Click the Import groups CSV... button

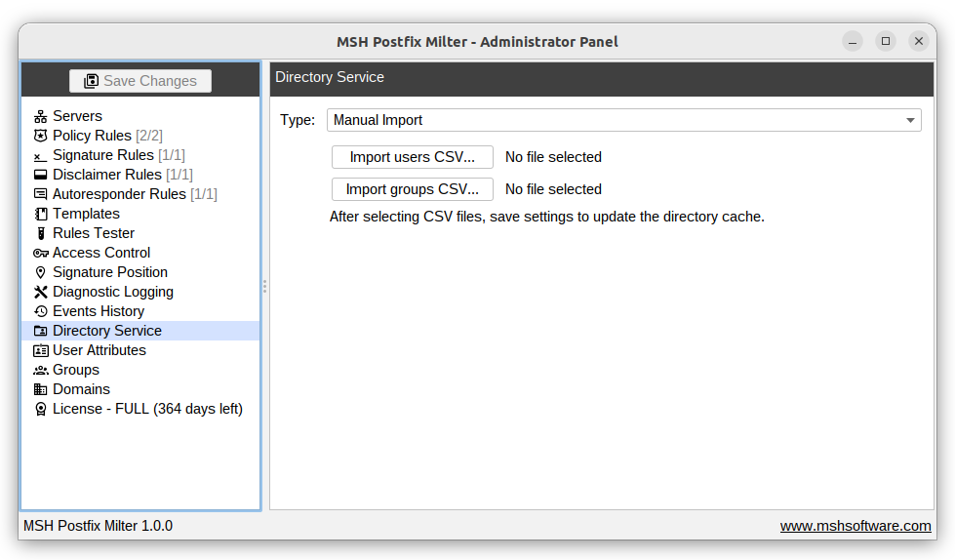coord(413,189)
